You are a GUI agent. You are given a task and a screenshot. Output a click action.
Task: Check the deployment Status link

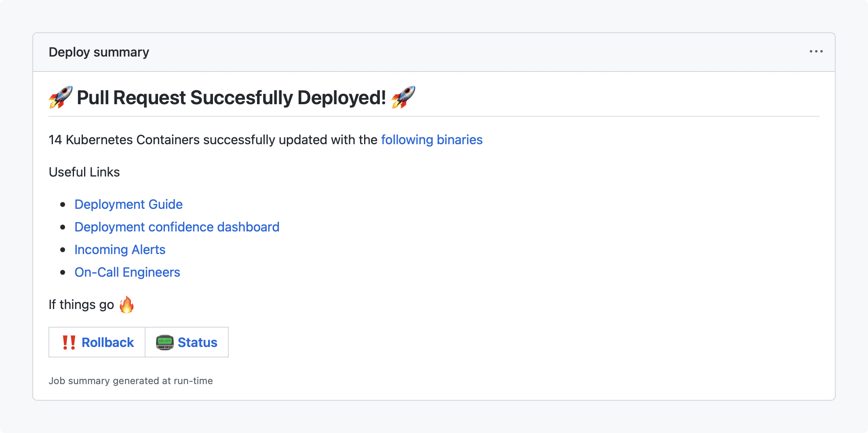click(x=197, y=343)
